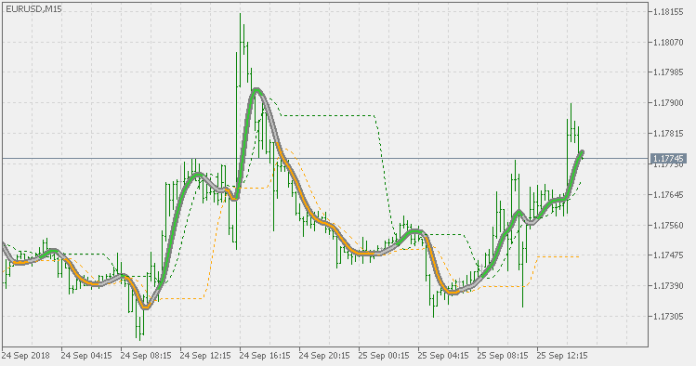Click the 25 Sep 00:15 time label
Viewport: 696px width, 366px height.
click(384, 356)
